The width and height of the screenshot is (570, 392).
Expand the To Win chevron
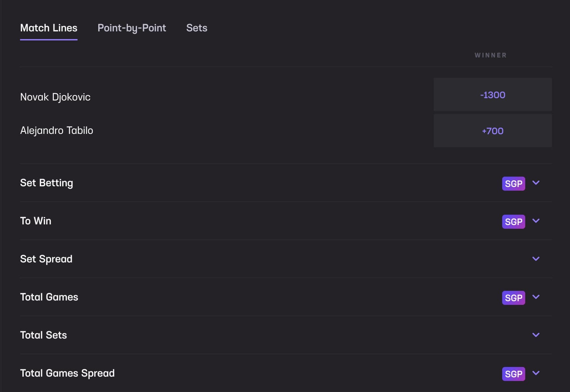pos(536,221)
